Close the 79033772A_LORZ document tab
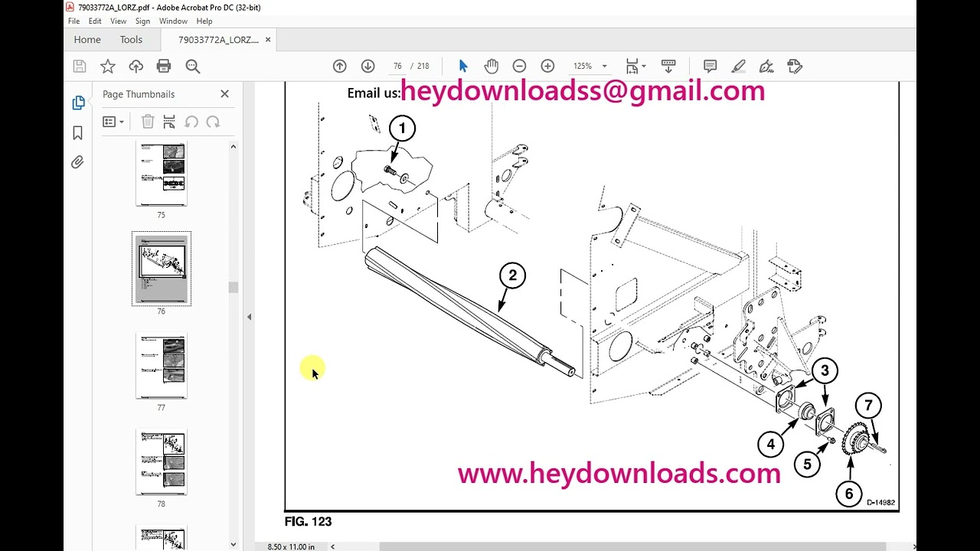This screenshot has height=551, width=980. pos(268,40)
